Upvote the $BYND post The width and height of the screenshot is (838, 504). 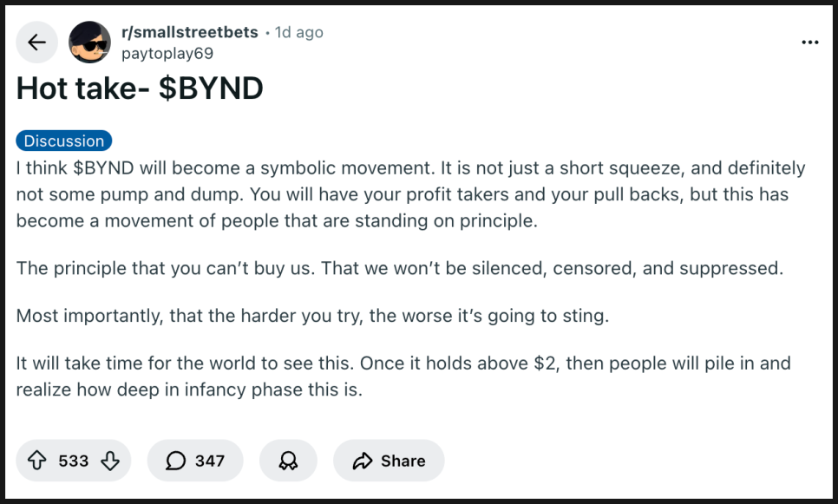(x=36, y=461)
